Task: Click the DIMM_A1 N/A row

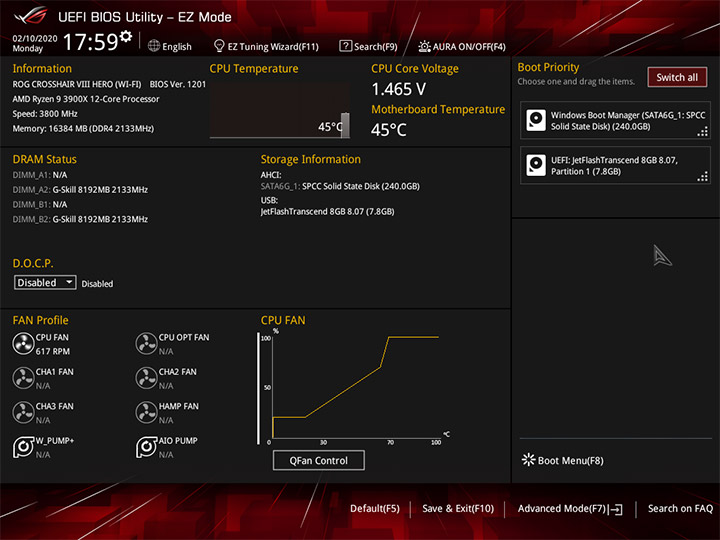Action: point(39,175)
